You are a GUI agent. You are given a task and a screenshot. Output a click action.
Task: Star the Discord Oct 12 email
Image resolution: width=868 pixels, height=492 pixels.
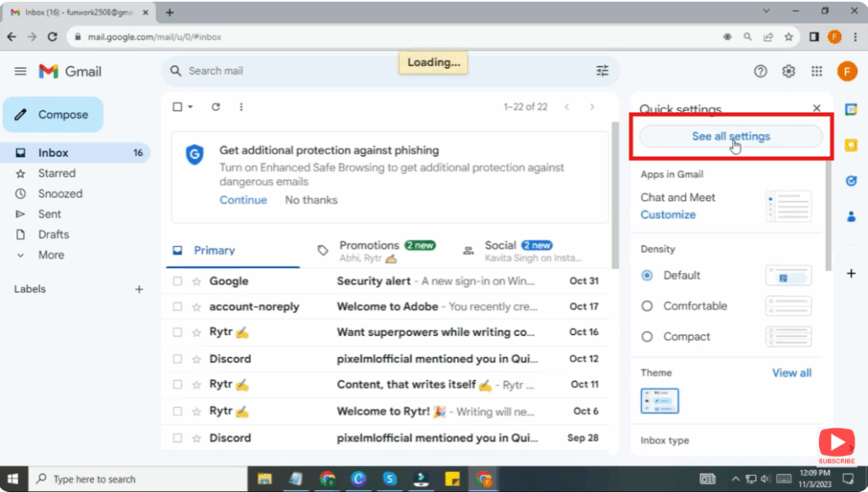click(x=197, y=359)
